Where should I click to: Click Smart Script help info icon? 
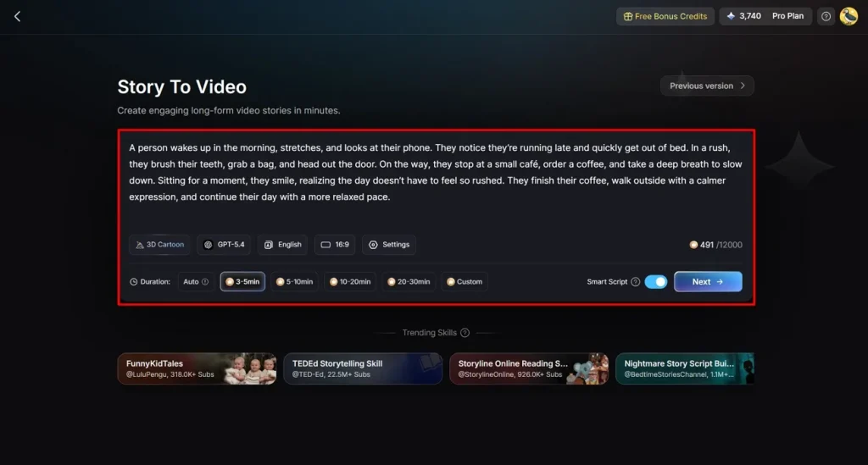[636, 282]
